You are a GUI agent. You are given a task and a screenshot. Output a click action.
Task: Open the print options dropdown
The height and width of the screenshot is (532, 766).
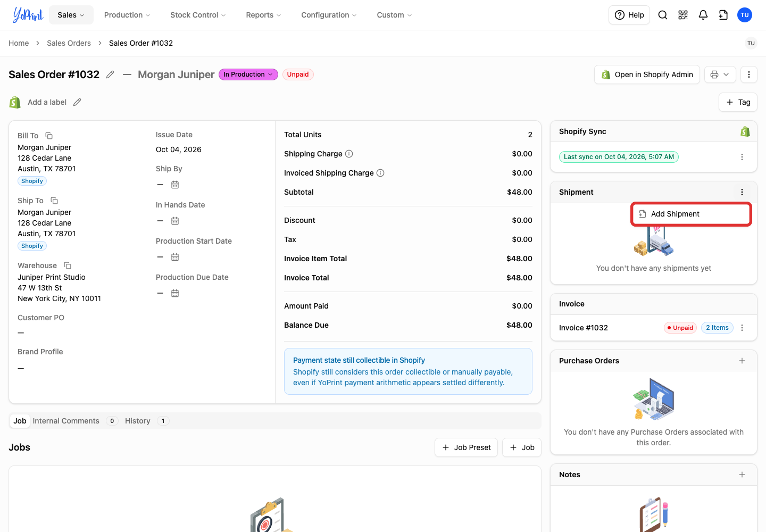(x=720, y=74)
